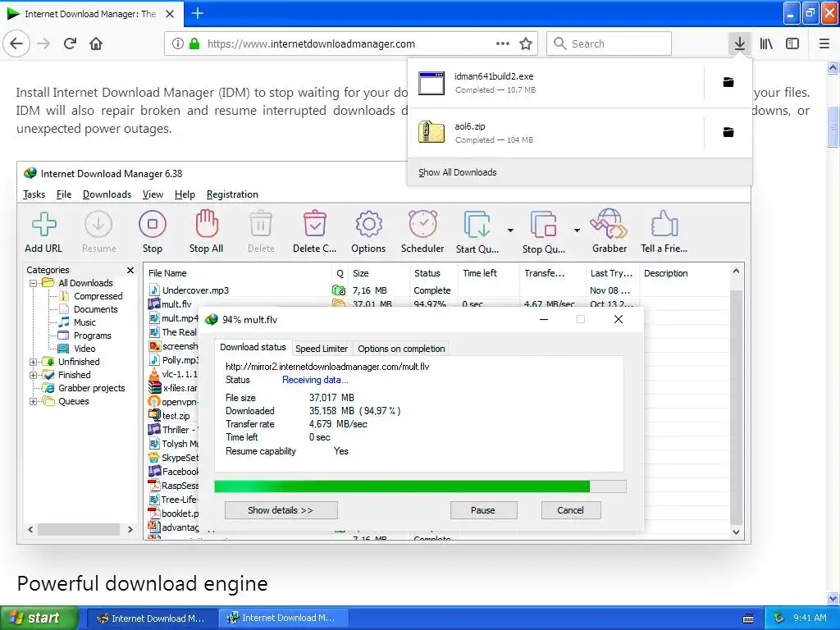Click the Tell a Friend thumbs-up icon
Viewport: 840px width, 630px height.
pos(664,224)
